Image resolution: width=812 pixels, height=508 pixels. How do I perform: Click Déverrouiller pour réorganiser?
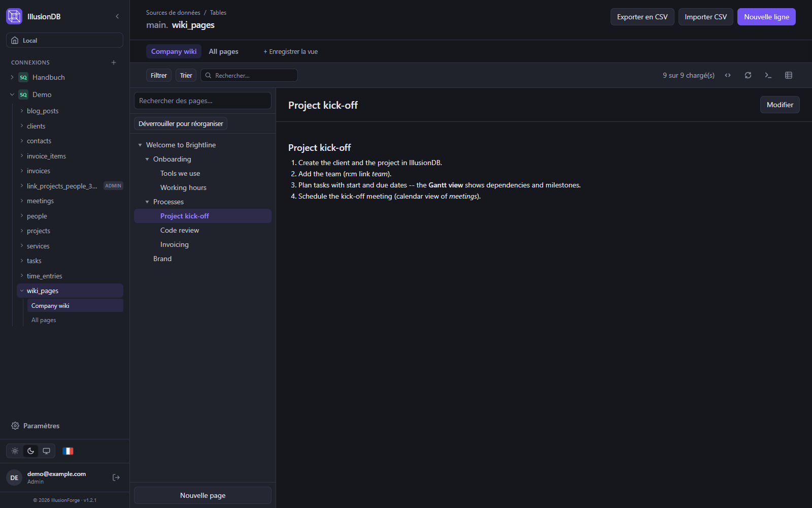[181, 123]
